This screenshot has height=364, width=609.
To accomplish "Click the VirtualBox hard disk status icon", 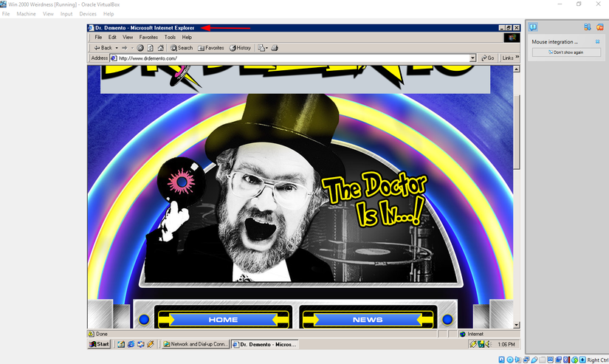I will point(501,360).
